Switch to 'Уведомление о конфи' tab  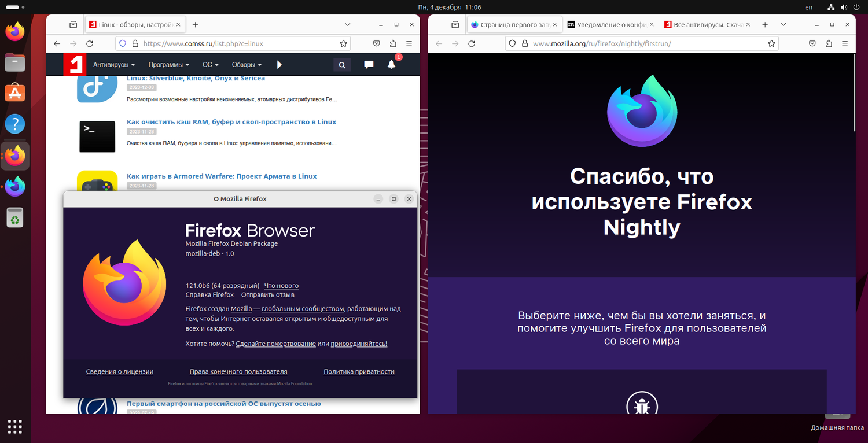pyautogui.click(x=612, y=25)
